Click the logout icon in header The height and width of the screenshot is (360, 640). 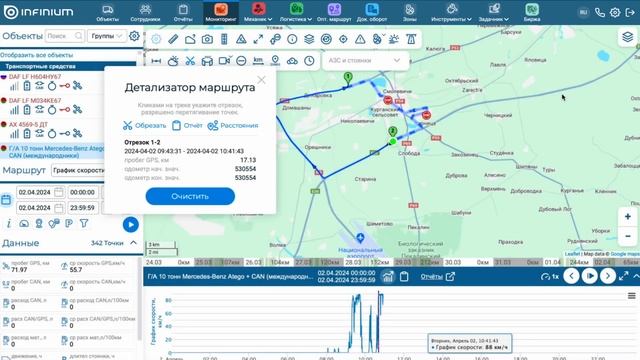pyautogui.click(x=630, y=12)
